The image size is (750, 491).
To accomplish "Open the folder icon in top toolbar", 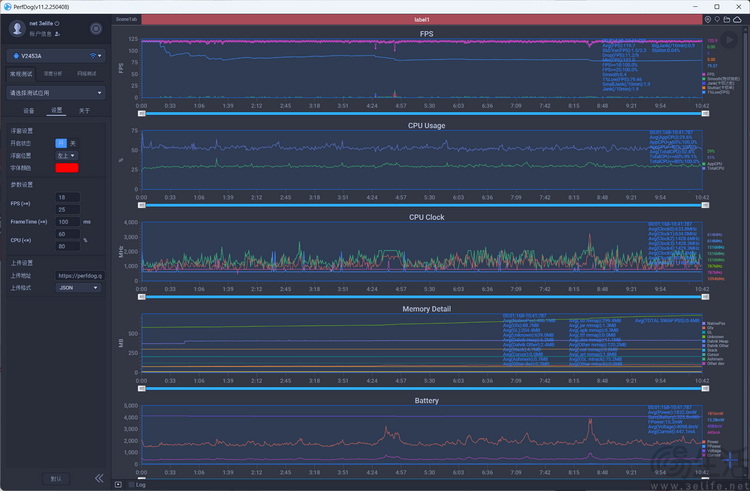I will (x=727, y=20).
